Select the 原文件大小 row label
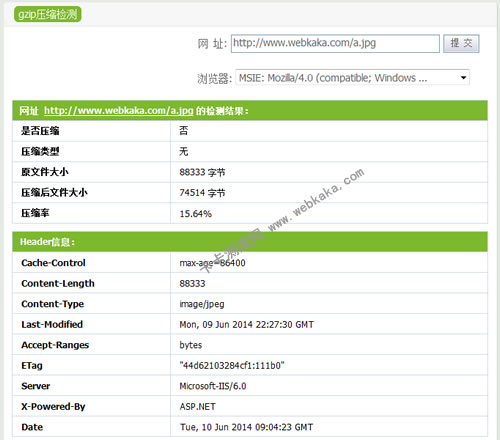 45,172
